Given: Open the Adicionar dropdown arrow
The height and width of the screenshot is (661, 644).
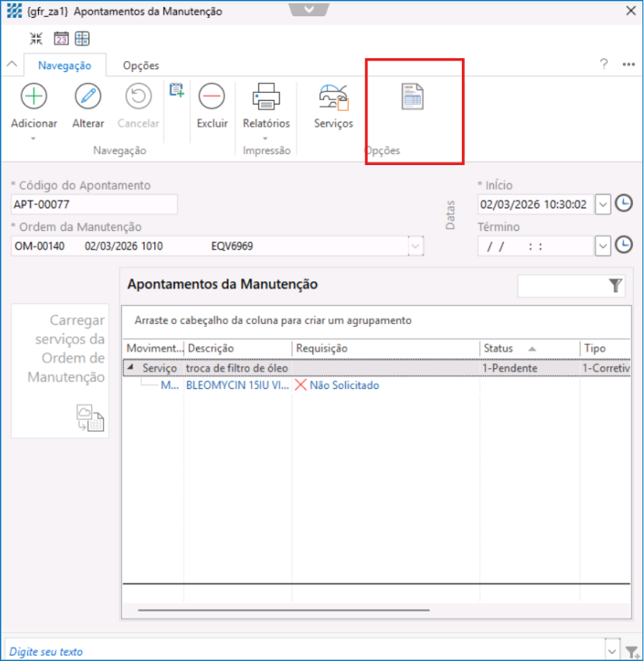Looking at the screenshot, I should (x=33, y=139).
